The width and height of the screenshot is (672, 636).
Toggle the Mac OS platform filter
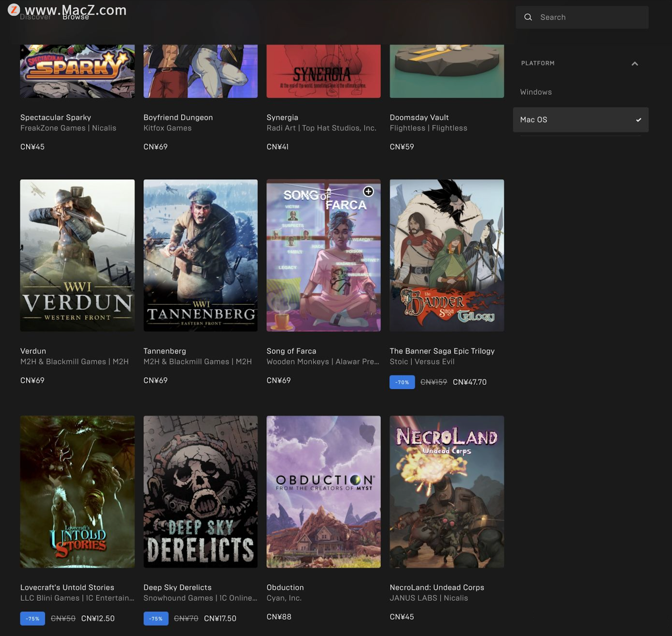pyautogui.click(x=580, y=120)
